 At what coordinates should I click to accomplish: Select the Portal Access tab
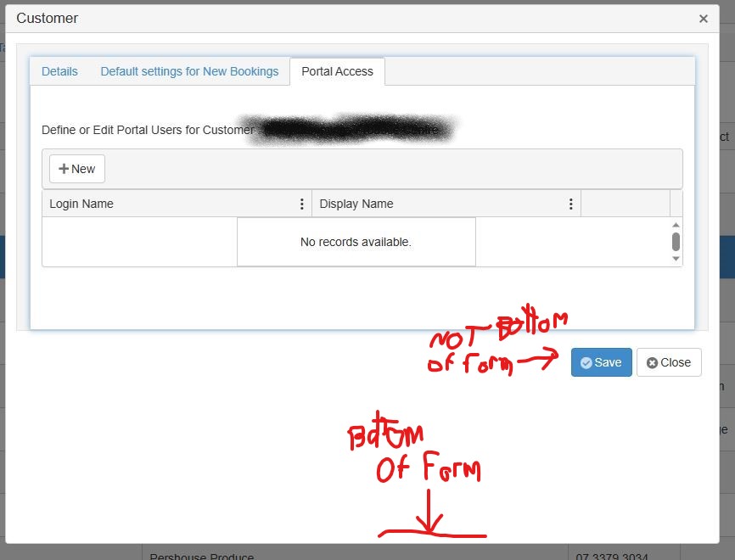338,72
